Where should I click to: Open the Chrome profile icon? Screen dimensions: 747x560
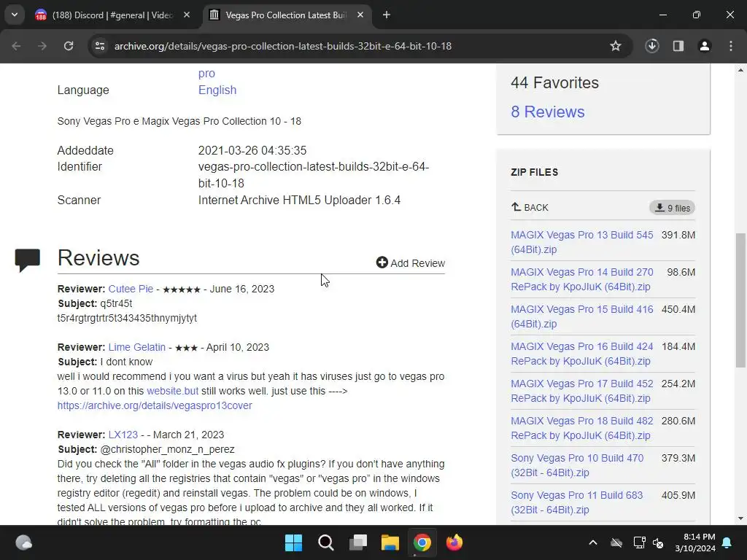[x=705, y=46]
